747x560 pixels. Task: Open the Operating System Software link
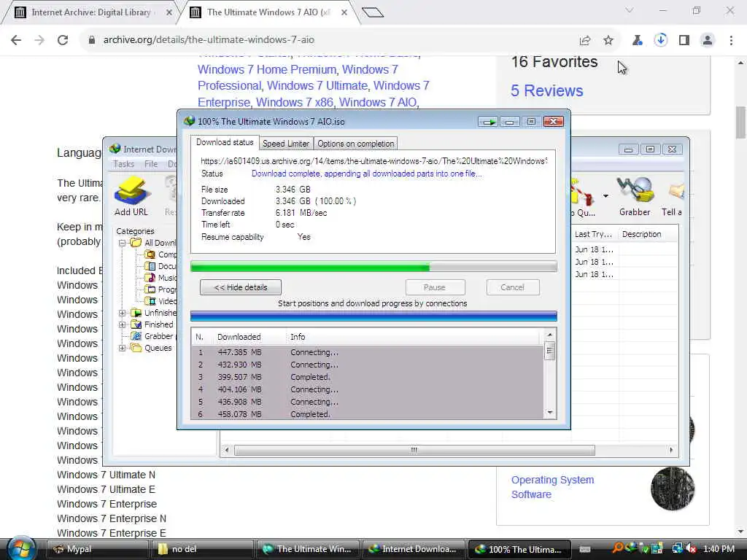pyautogui.click(x=553, y=487)
